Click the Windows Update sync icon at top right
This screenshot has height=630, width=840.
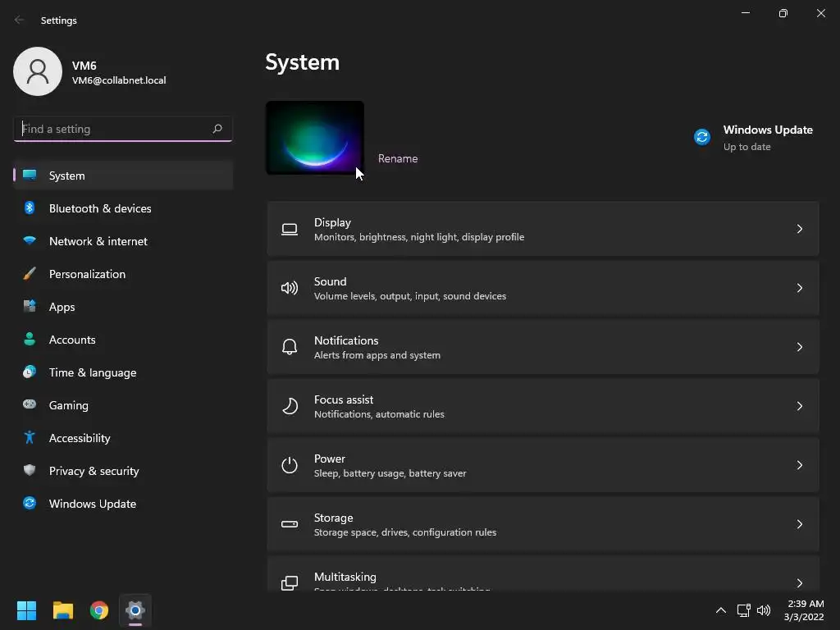tap(702, 137)
